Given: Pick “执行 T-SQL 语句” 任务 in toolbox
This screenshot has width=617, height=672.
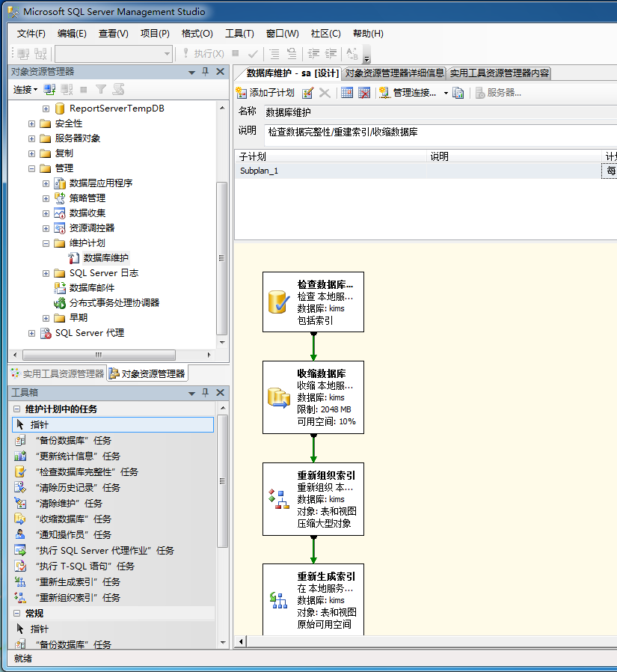Looking at the screenshot, I should 75,566.
